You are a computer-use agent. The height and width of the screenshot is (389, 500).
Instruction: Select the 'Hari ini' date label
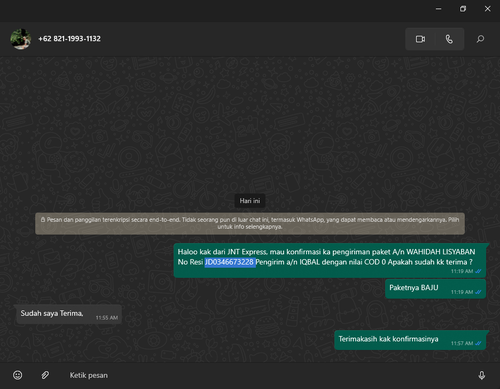250,201
